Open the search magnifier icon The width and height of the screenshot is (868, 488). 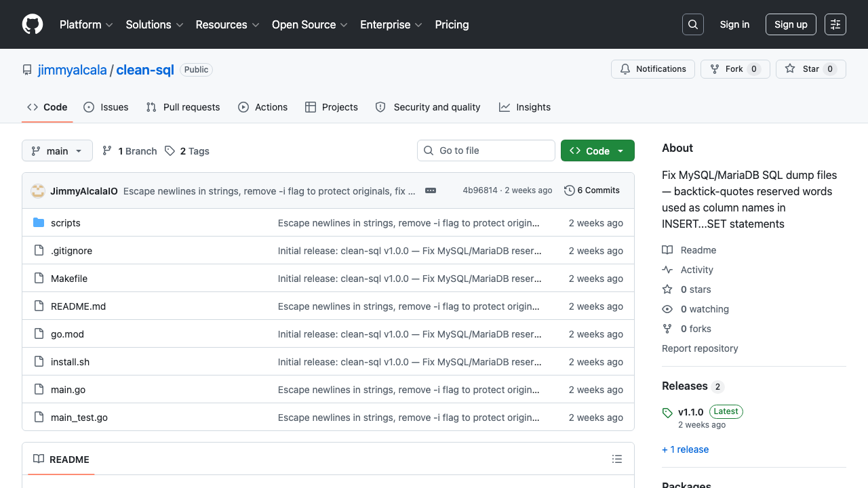click(x=692, y=24)
